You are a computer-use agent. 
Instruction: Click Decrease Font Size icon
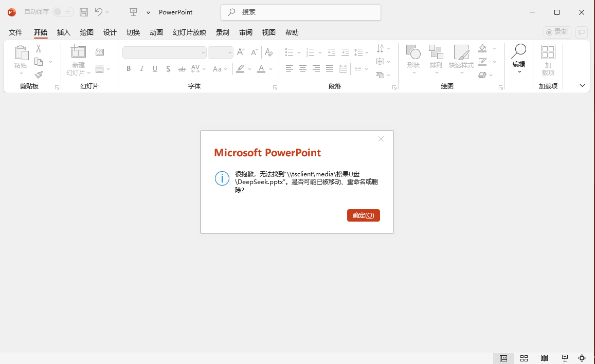pyautogui.click(x=254, y=52)
